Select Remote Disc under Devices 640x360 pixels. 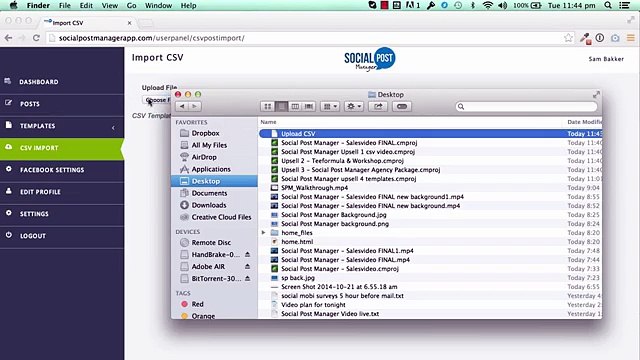coord(211,242)
